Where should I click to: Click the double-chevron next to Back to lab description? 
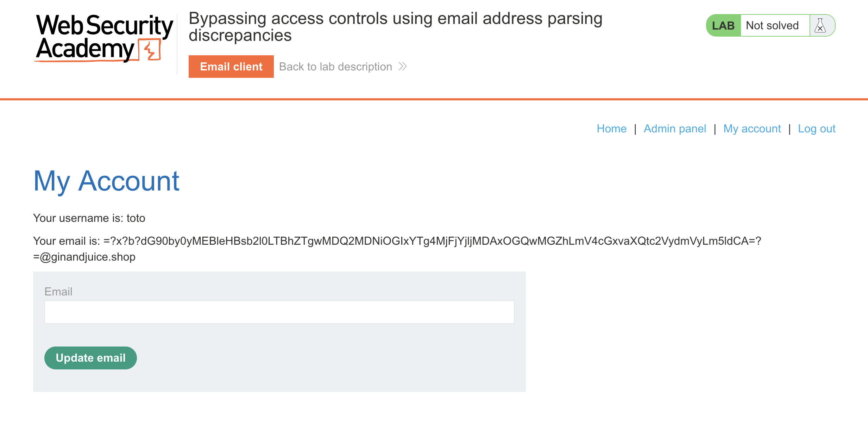[x=402, y=66]
